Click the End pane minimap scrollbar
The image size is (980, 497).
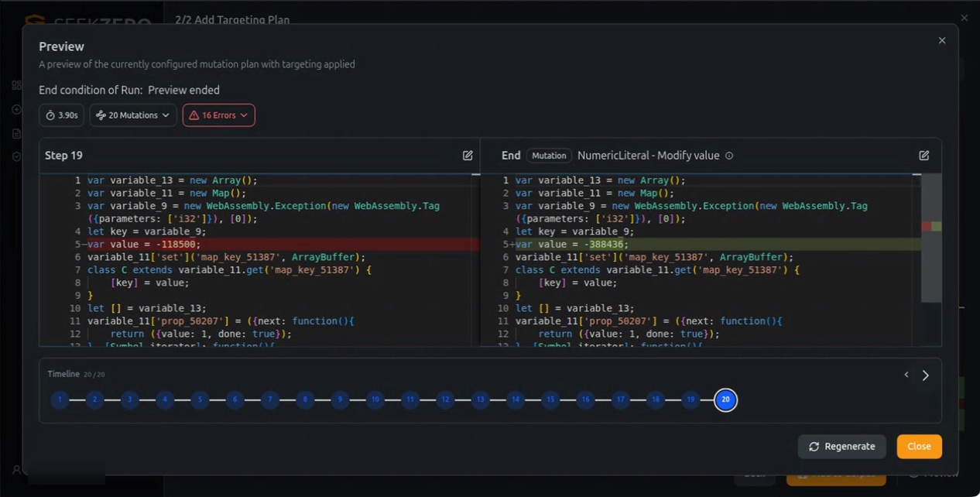931,238
